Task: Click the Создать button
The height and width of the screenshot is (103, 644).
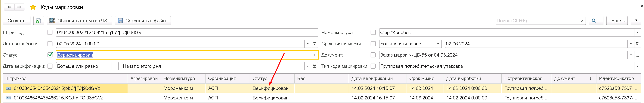Action: (x=17, y=21)
